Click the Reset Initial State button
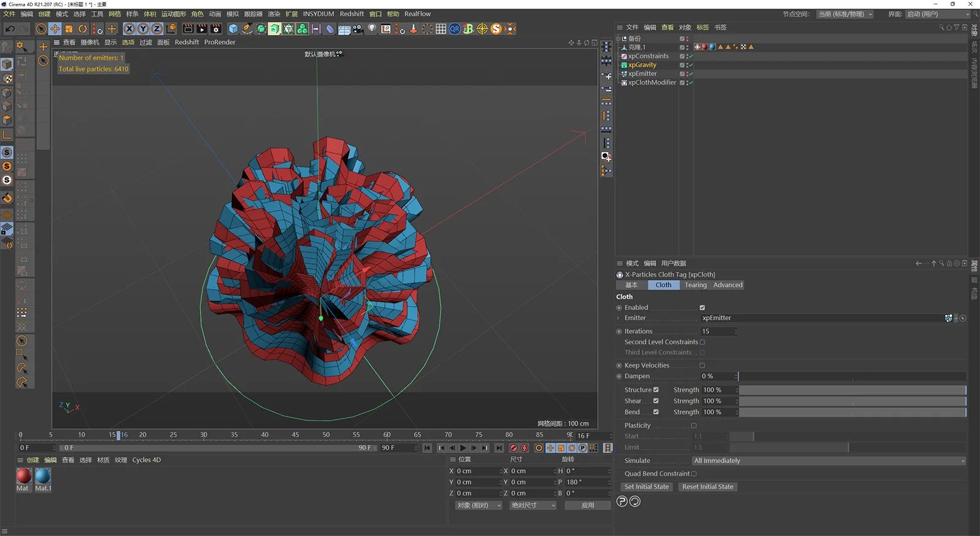This screenshot has height=536, width=980. [707, 487]
